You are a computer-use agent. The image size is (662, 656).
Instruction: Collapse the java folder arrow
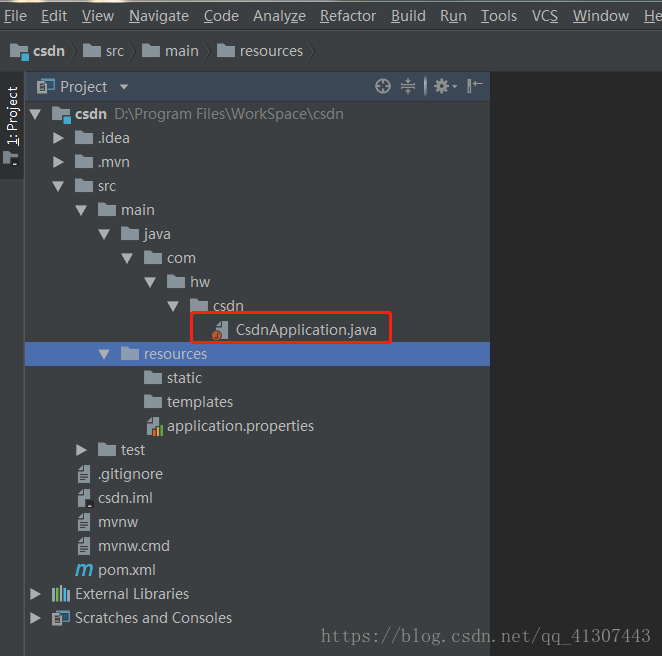tap(104, 234)
